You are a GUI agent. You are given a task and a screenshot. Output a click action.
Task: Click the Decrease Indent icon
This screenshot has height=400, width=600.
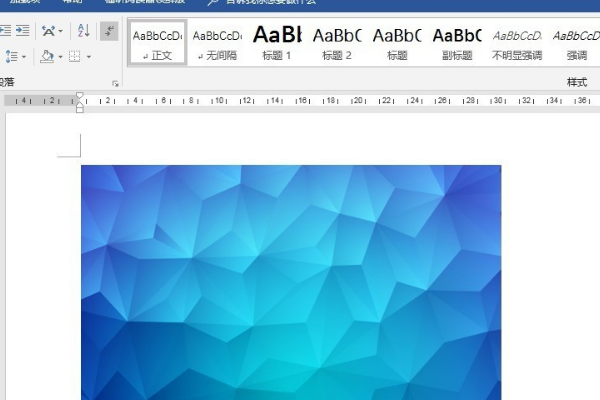[5, 31]
